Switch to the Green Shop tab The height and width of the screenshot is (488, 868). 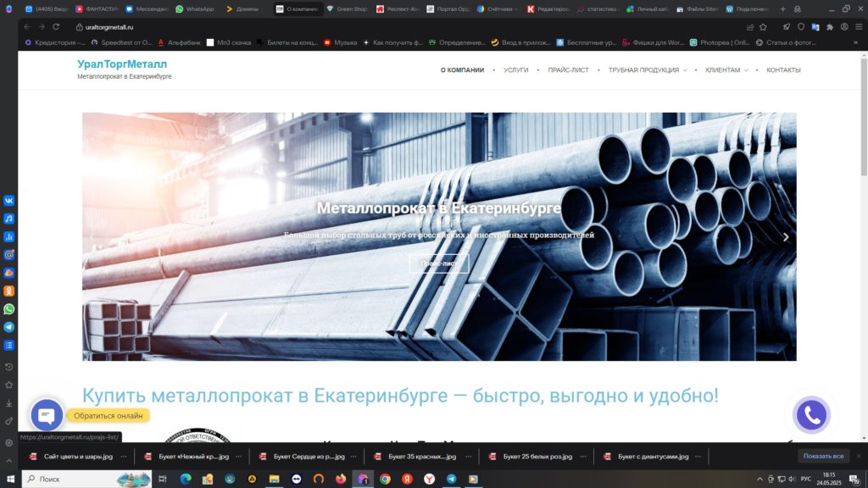(347, 8)
